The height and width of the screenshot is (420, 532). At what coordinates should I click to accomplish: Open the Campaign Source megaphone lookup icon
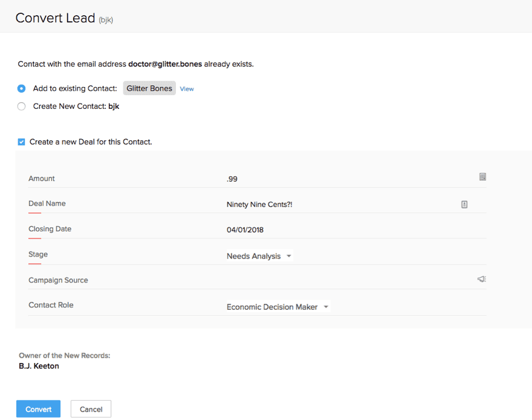coord(481,279)
